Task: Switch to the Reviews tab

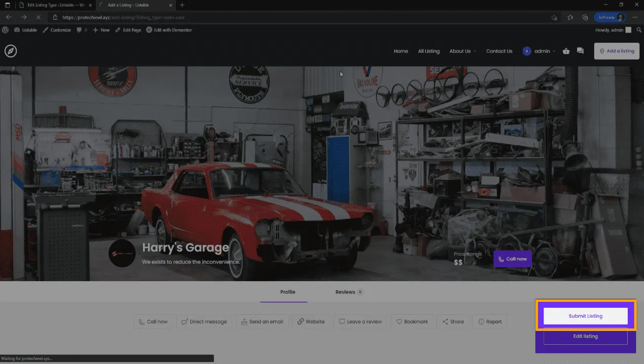Action: pos(349,292)
